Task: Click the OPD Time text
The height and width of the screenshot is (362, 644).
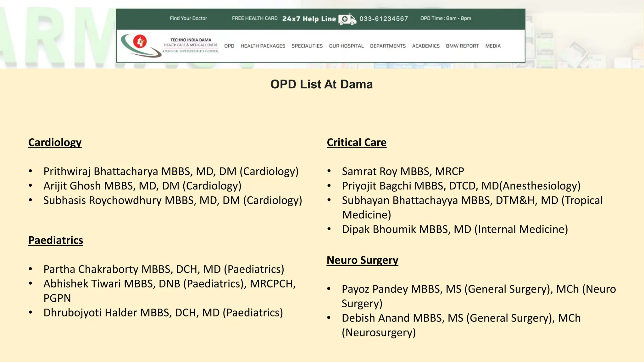Action: pos(446,18)
